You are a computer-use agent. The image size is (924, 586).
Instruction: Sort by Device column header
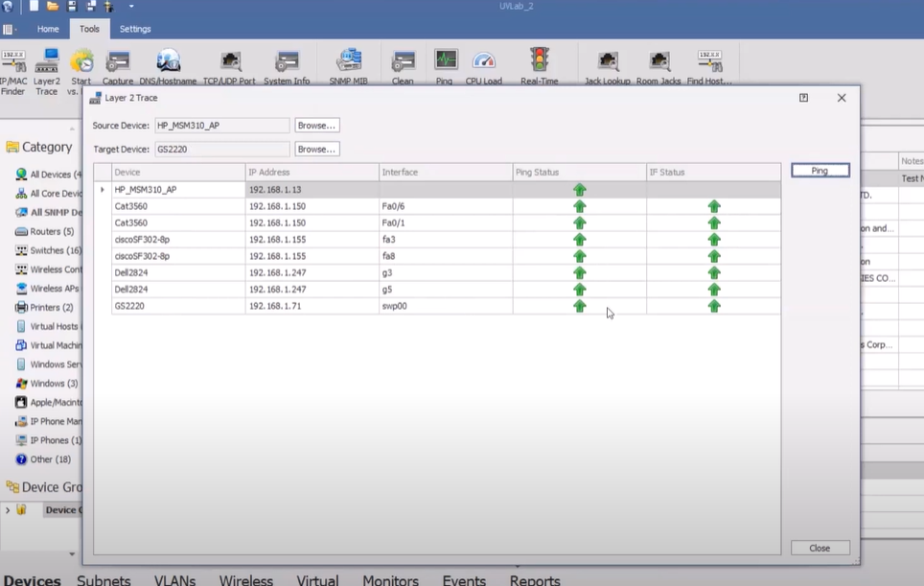[178, 172]
